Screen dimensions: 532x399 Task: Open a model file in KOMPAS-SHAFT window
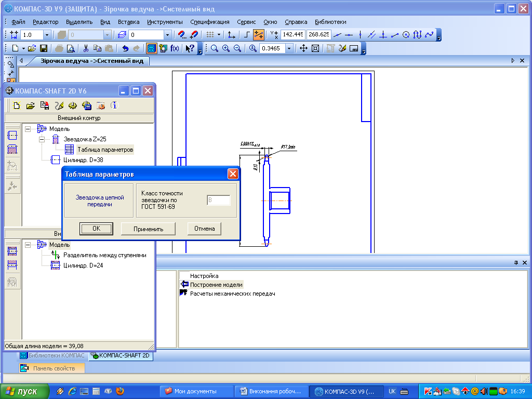click(x=31, y=106)
